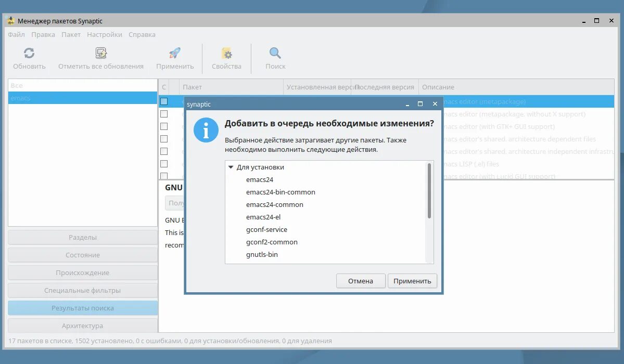The width and height of the screenshot is (624, 364).
Task: Select the Состояние filter button
Action: point(83,255)
